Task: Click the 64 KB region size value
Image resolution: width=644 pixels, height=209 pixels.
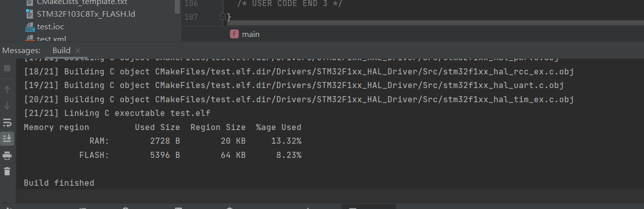Action: (233, 155)
